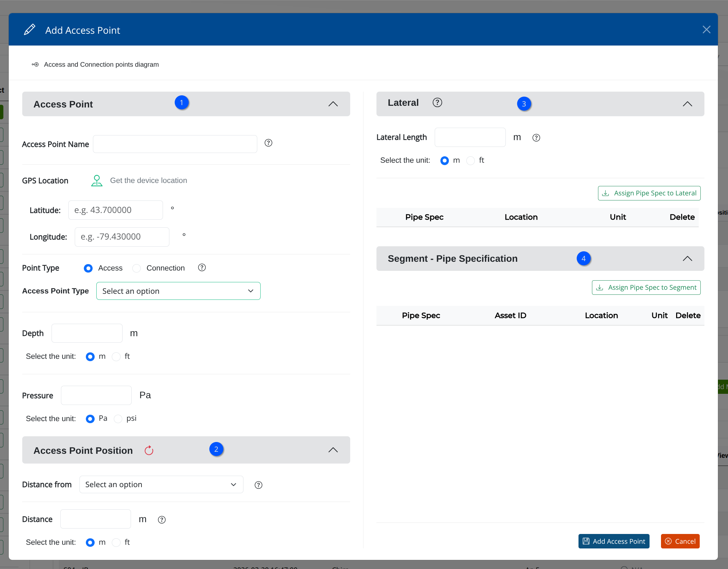Click the connection points diagram icon
The image size is (728, 569).
pyautogui.click(x=35, y=64)
